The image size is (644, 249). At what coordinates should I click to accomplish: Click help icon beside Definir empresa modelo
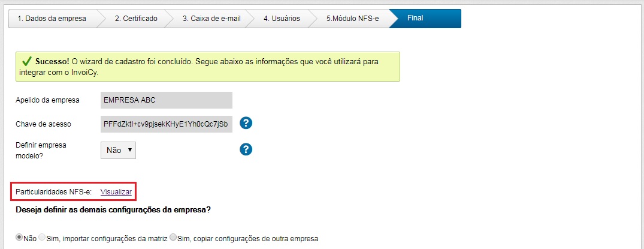click(x=246, y=149)
